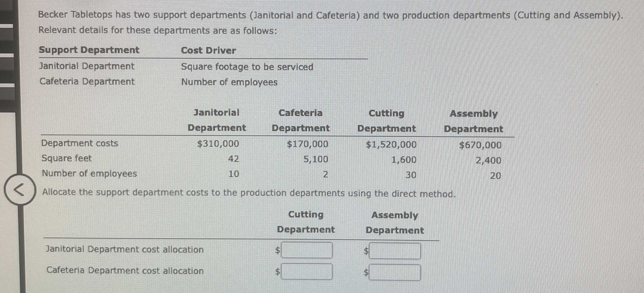Enter Janitorial cost allocation for Cutting Department
This screenshot has width=644, height=293.
click(x=307, y=250)
